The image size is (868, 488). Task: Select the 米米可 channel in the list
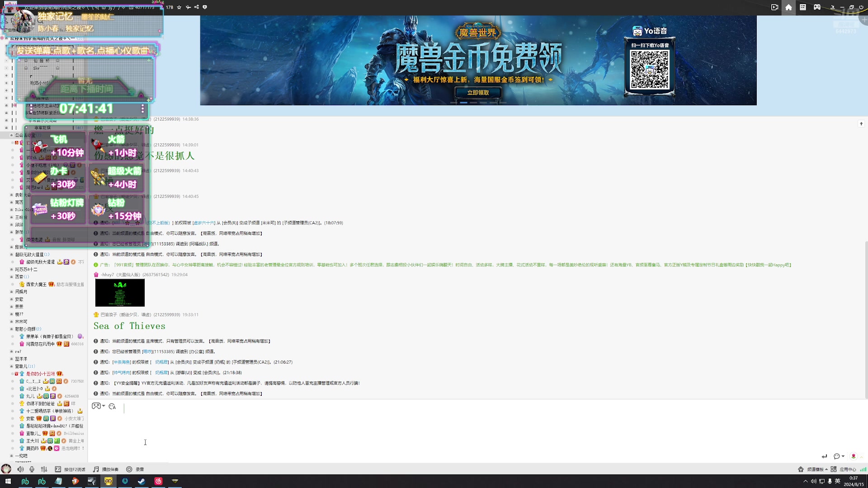(21, 322)
